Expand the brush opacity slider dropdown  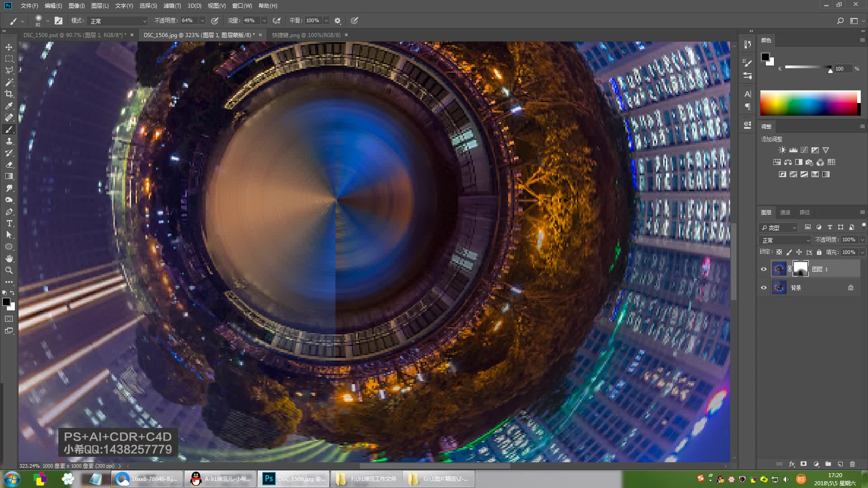202,21
